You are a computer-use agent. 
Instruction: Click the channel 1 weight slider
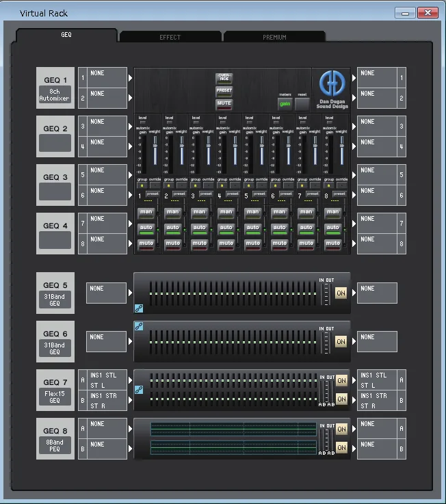click(155, 150)
